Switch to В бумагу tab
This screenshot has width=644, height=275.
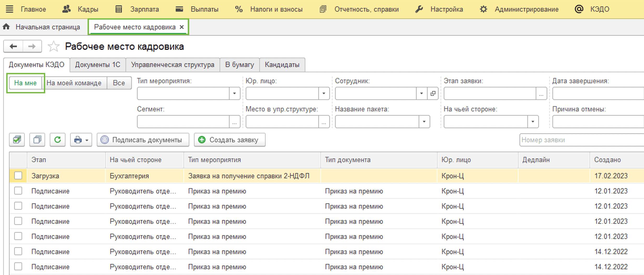pyautogui.click(x=239, y=65)
